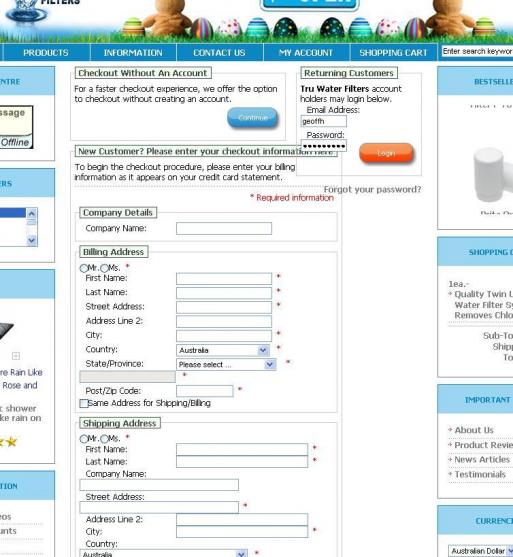Image resolution: width=513 pixels, height=557 pixels.
Task: Click the white filter cartridge product image
Action: pyautogui.click(x=489, y=174)
